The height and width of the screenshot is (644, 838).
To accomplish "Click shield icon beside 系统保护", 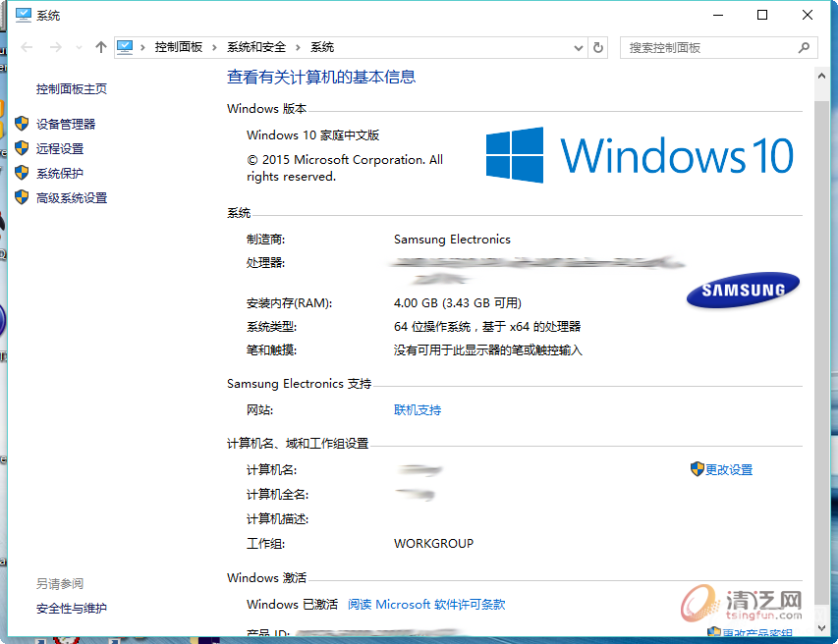I will click(x=22, y=173).
